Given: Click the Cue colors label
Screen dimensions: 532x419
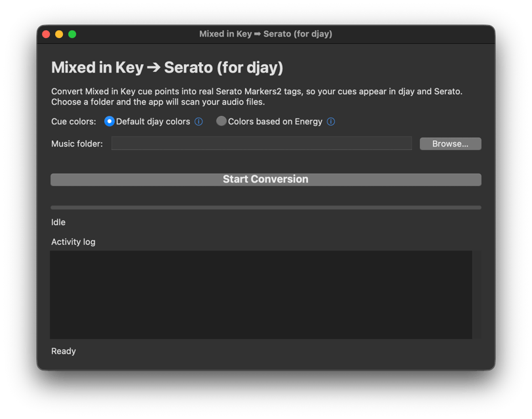Looking at the screenshot, I should click(73, 122).
